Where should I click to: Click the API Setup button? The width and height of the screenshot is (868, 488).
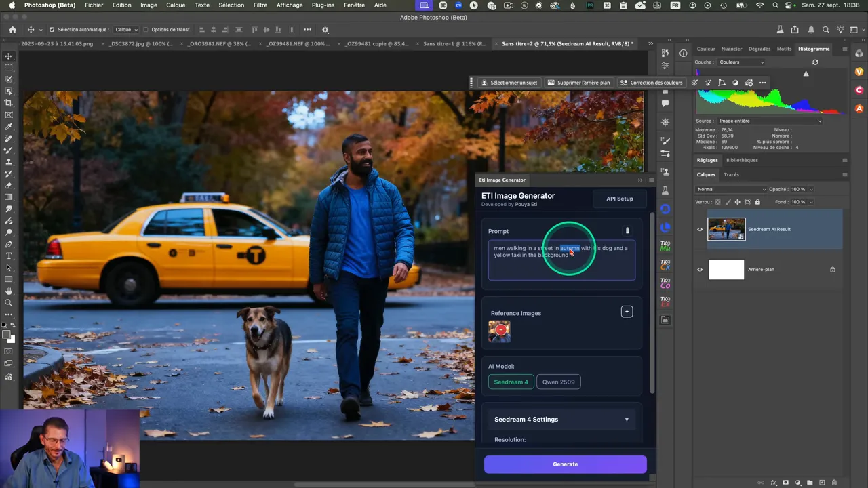(x=619, y=199)
